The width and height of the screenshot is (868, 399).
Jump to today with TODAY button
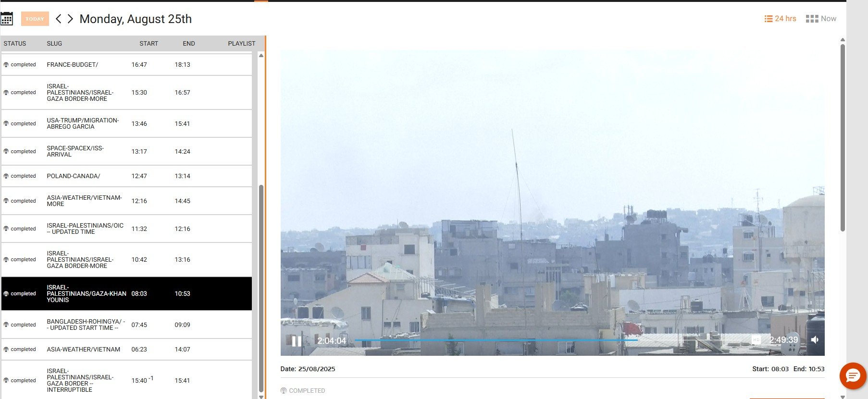[35, 19]
